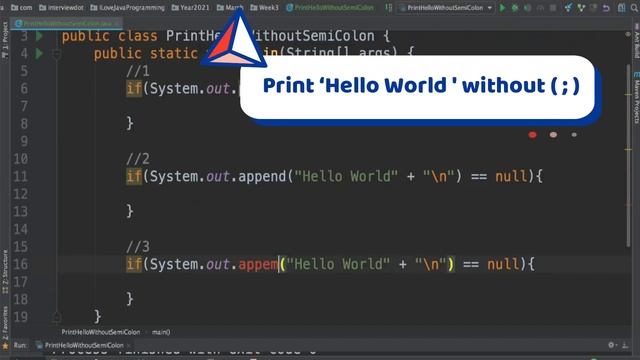Click 'interviewdot' breadcrumb folder
This screenshot has width=640, height=360.
(61, 8)
